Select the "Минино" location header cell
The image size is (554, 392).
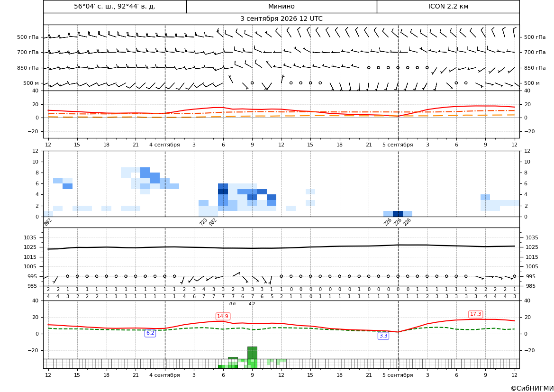[282, 6]
